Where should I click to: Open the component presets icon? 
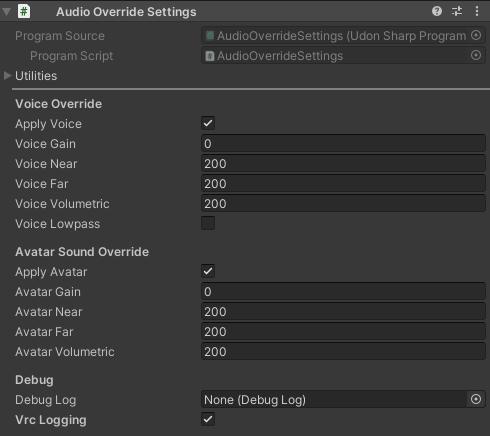(457, 11)
